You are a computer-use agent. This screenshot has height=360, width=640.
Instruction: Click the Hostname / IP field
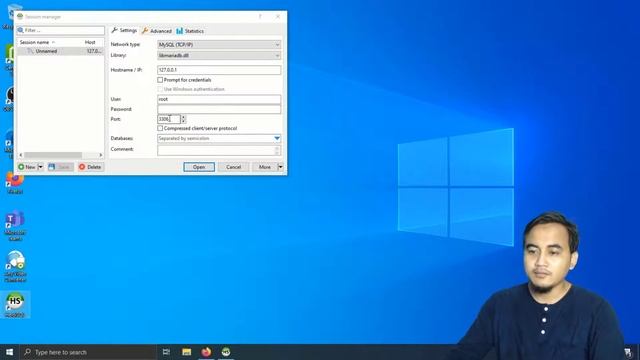(219, 70)
